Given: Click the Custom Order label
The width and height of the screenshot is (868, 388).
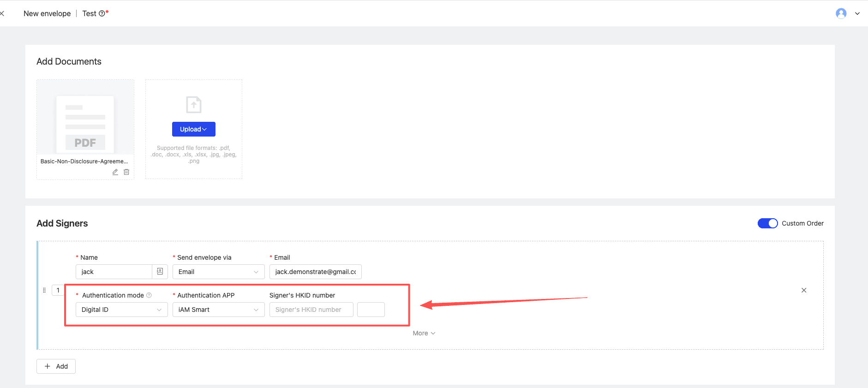Looking at the screenshot, I should (x=802, y=223).
